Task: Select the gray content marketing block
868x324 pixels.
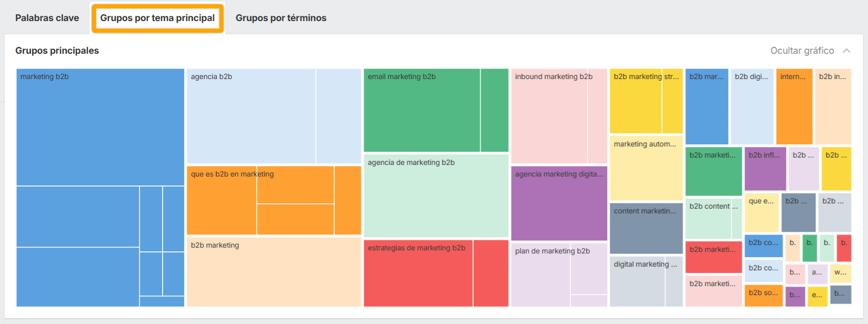Action: (x=646, y=228)
